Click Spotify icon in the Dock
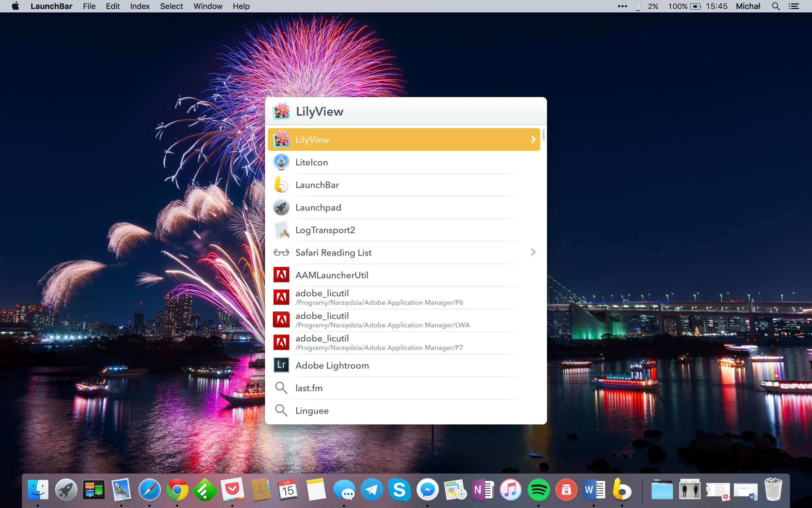The image size is (812, 508). [x=538, y=490]
